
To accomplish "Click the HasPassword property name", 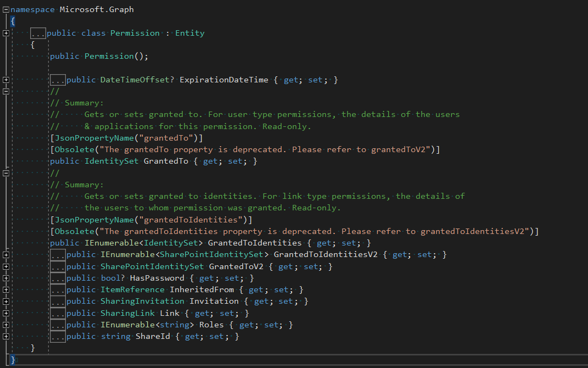I will (x=157, y=278).
